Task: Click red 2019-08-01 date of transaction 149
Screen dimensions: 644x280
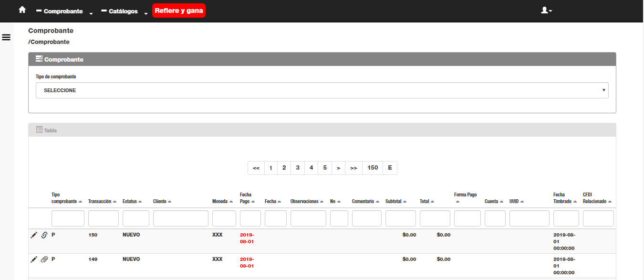Action: coord(247,262)
